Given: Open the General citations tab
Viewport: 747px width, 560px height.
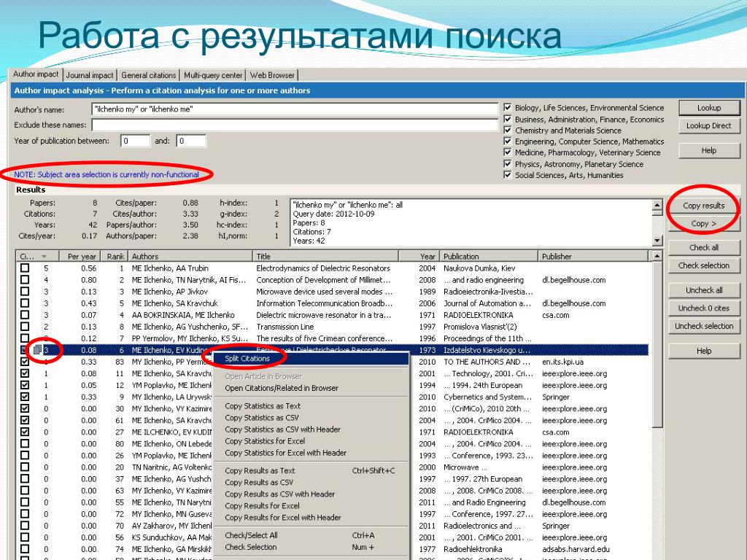Looking at the screenshot, I should pyautogui.click(x=149, y=75).
